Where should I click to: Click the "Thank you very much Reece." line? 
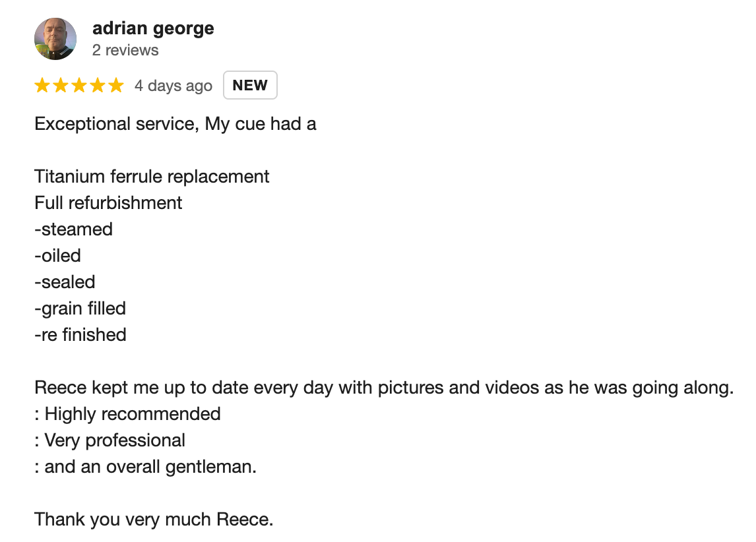tap(154, 520)
